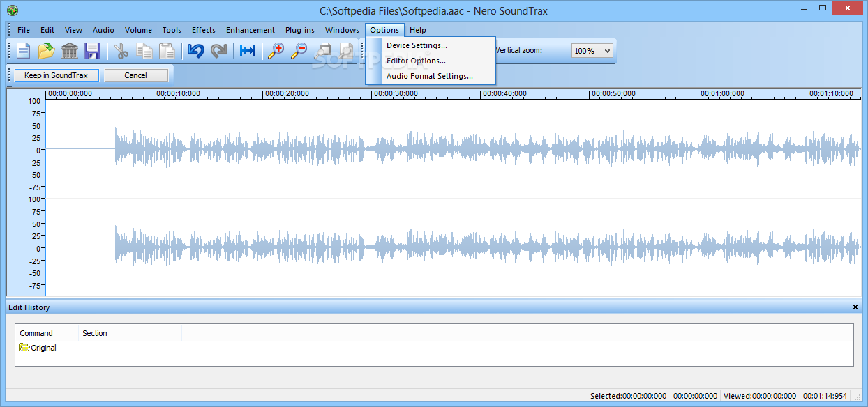The width and height of the screenshot is (868, 407).
Task: Open the Plug-ins menu
Action: coord(300,30)
